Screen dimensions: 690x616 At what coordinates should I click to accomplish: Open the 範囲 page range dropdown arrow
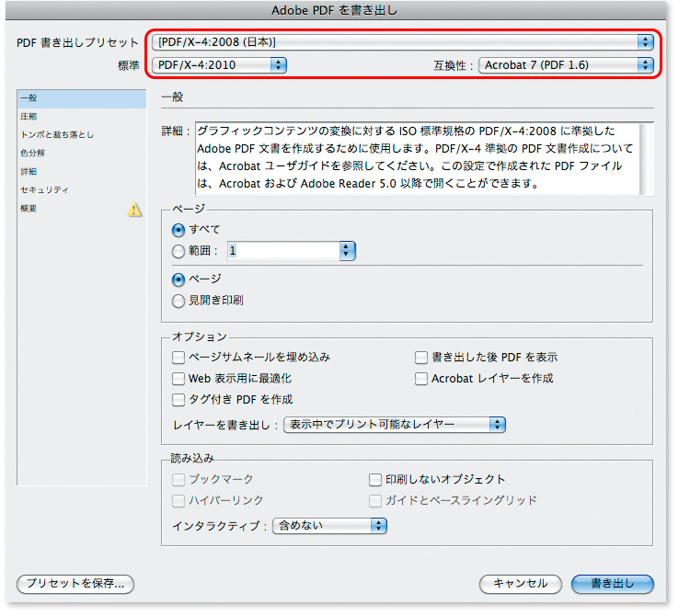pyautogui.click(x=347, y=251)
